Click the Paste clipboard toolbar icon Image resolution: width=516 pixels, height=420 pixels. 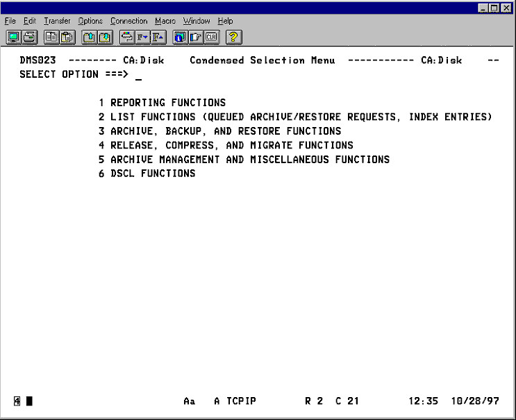67,37
